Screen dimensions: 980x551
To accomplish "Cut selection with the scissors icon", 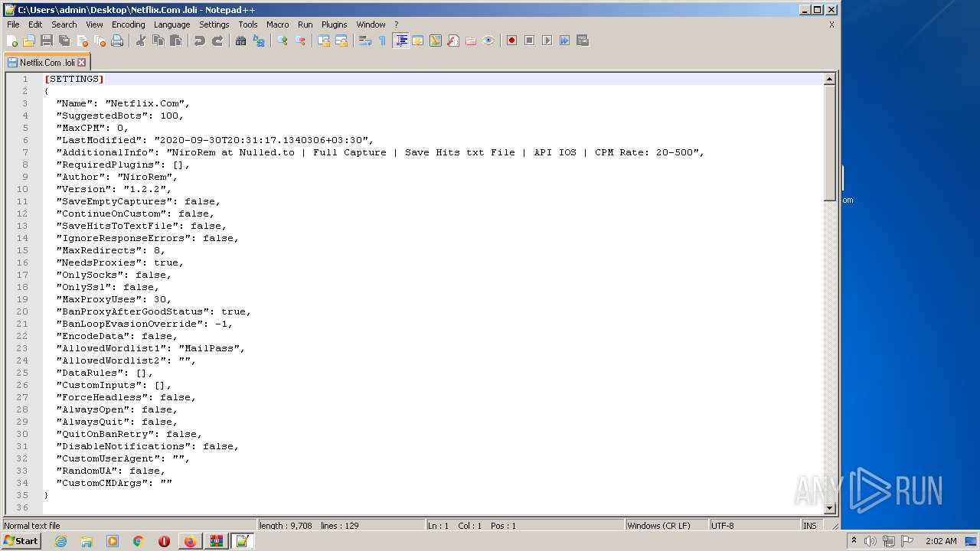I will [x=141, y=41].
